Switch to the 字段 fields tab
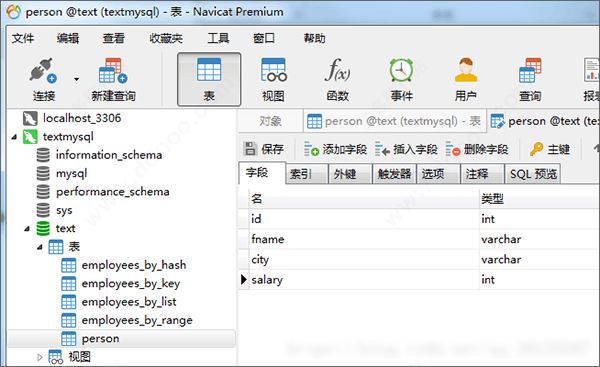 [x=262, y=173]
